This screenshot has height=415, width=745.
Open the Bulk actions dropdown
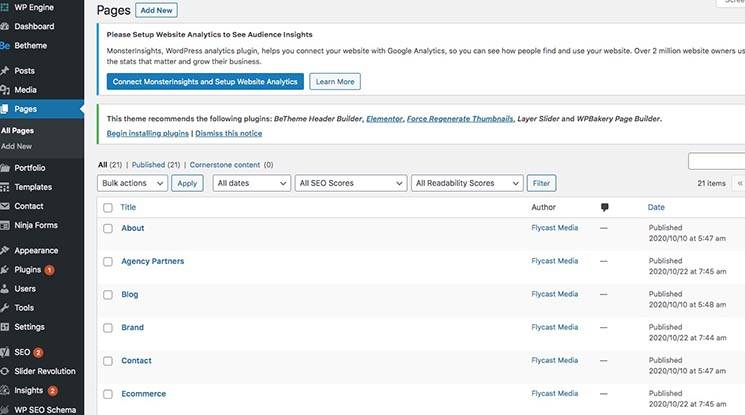point(133,183)
